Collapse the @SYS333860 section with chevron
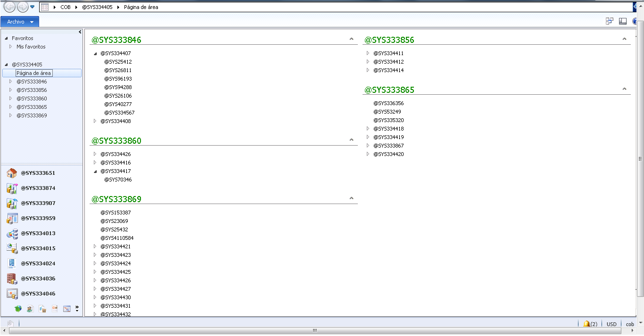The width and height of the screenshot is (644, 336). [x=351, y=140]
